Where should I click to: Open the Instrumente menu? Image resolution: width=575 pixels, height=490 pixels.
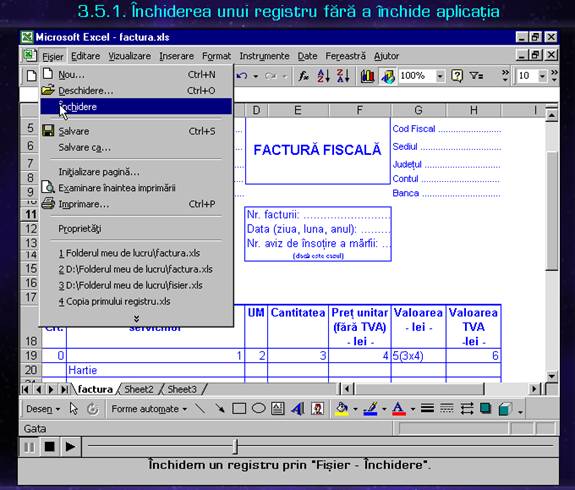pyautogui.click(x=264, y=56)
